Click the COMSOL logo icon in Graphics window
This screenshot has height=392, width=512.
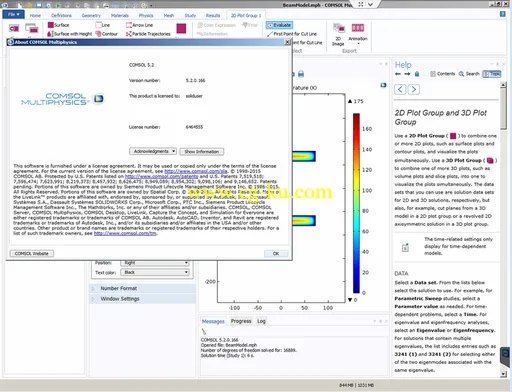click(x=384, y=85)
